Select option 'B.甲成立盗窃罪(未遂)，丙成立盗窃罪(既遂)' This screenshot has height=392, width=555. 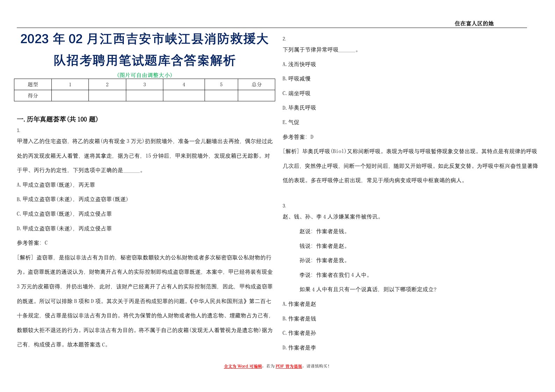[72, 199]
